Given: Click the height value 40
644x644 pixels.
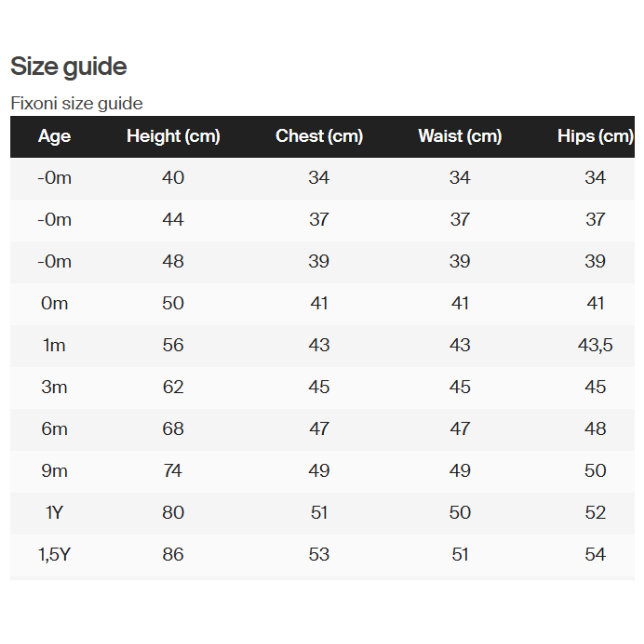Looking at the screenshot, I should 173,177.
